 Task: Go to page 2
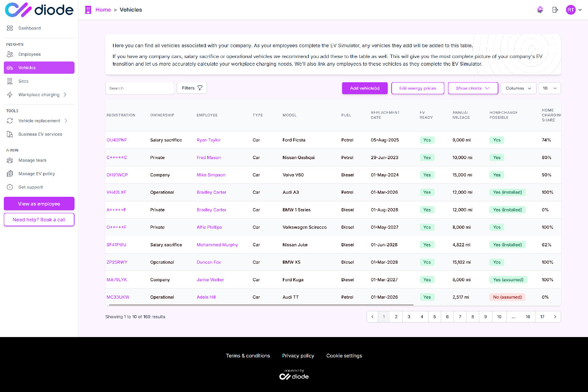(x=396, y=317)
